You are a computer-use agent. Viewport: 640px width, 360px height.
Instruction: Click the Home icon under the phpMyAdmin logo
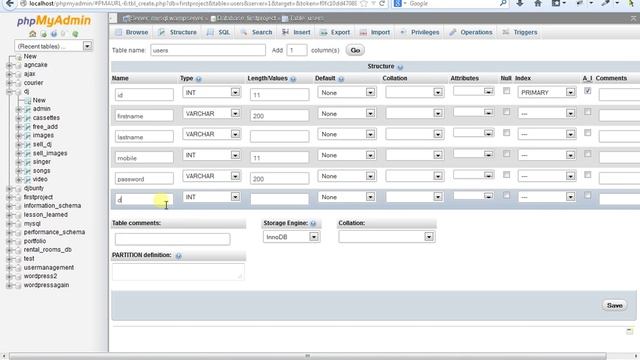[x=33, y=34]
